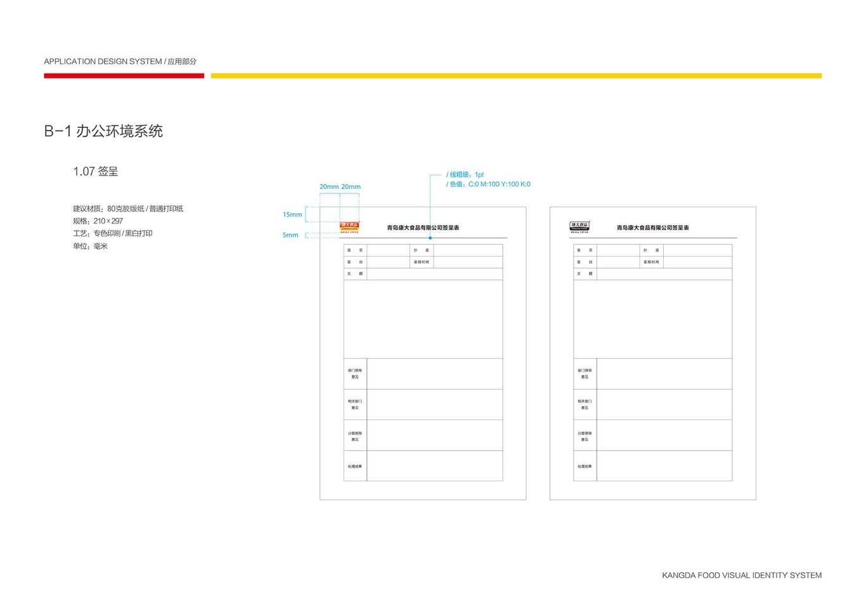Click 'KANGDA FOOD VISUAL IDENTITY SYSTEM' footer text

[742, 575]
